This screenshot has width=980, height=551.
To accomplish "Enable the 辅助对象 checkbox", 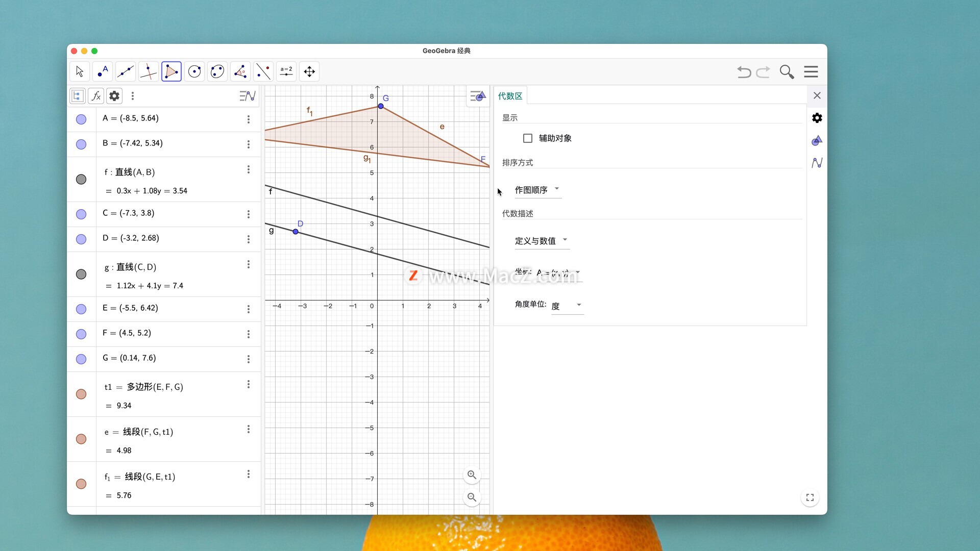I will (x=528, y=138).
